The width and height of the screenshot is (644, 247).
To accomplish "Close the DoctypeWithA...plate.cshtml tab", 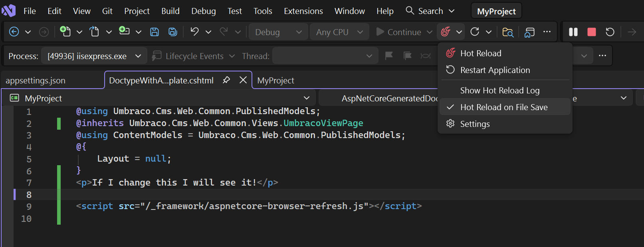I will point(243,80).
